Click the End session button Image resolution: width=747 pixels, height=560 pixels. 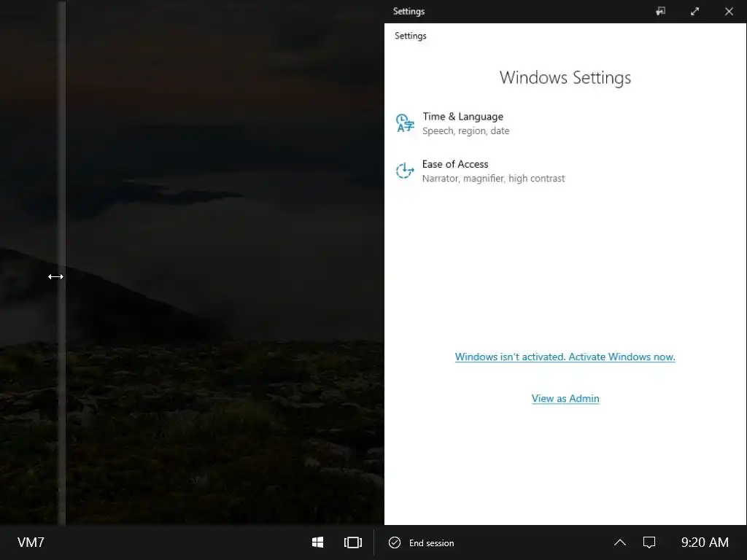point(422,542)
